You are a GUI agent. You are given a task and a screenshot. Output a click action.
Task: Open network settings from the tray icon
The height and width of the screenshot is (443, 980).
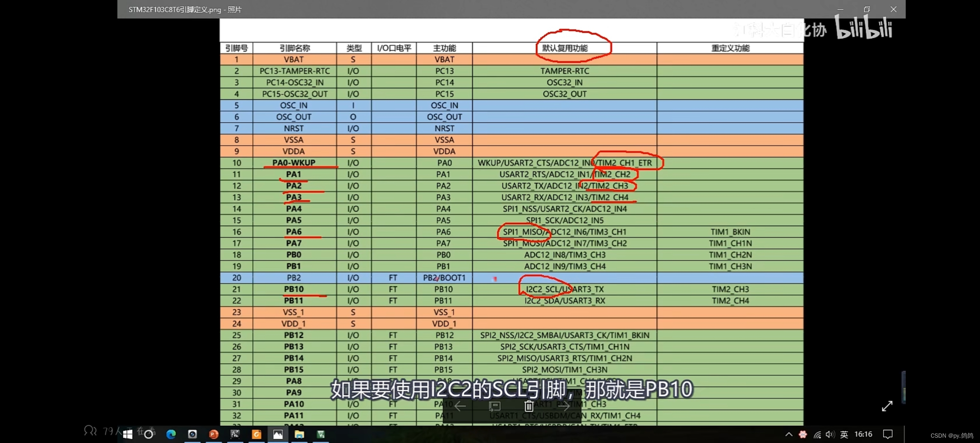click(x=817, y=434)
